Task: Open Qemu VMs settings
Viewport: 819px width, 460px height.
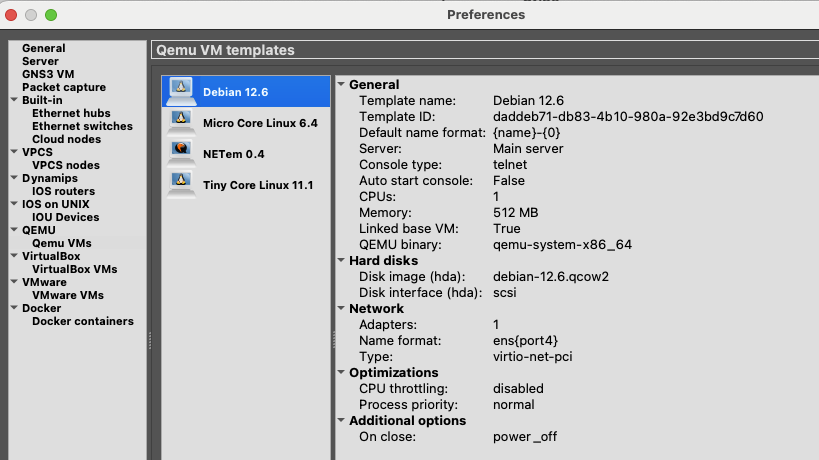Action: [62, 243]
